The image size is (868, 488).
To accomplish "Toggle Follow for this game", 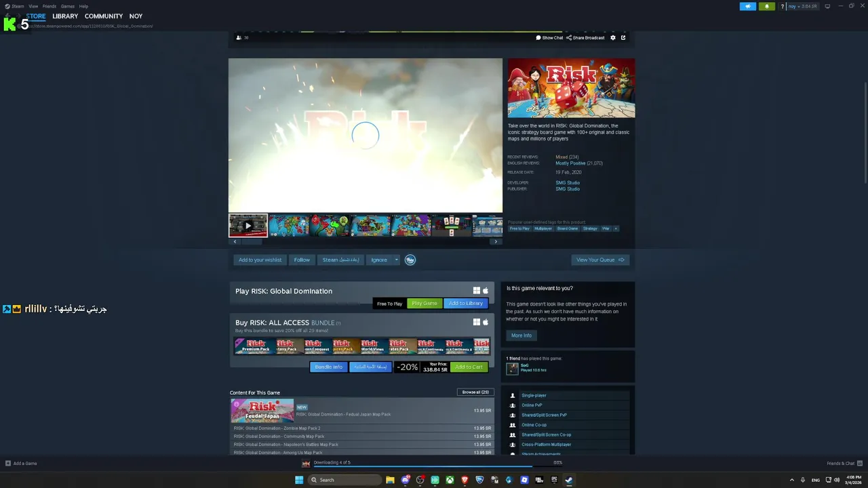I will (302, 260).
